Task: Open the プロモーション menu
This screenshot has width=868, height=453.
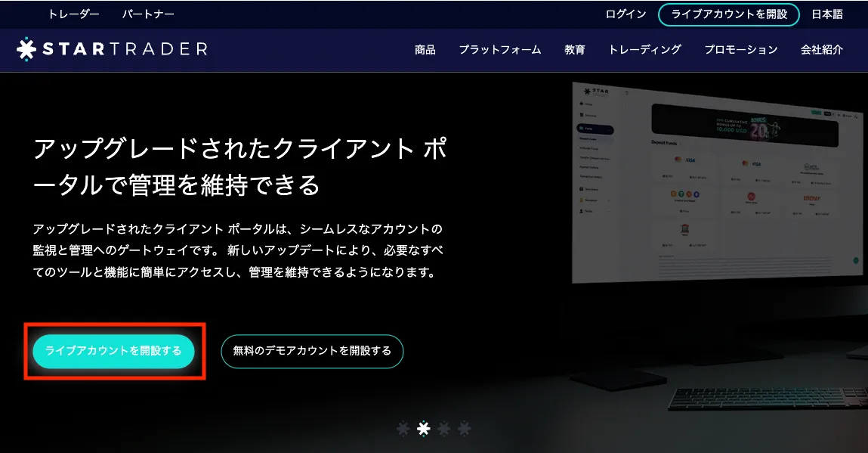Action: tap(740, 50)
